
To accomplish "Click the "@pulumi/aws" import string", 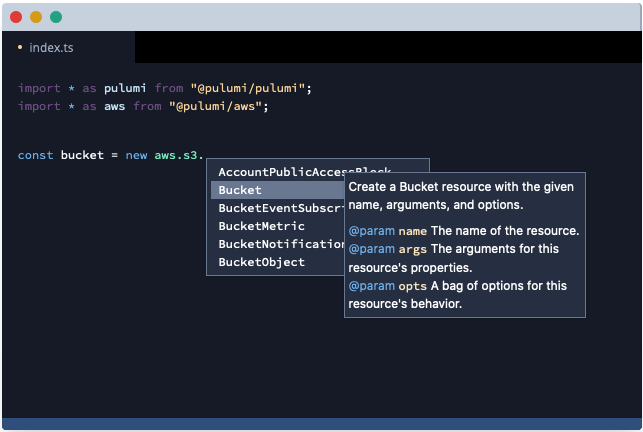I will click(216, 106).
